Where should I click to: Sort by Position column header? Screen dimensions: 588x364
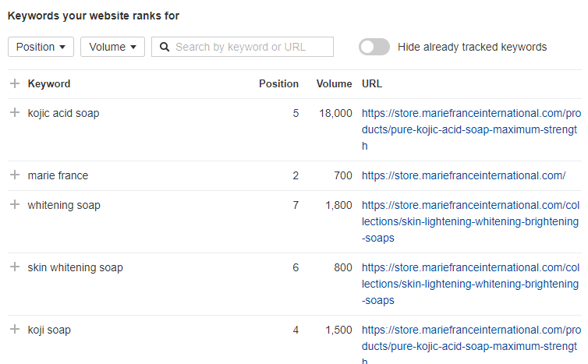coord(278,83)
